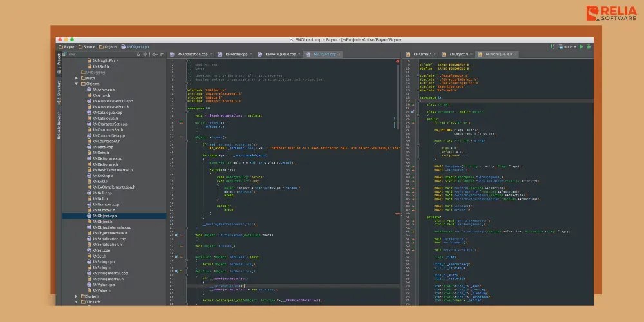This screenshot has width=644, height=322.
Task: Click the Debug bug icon in toolbar
Action: 589,47
